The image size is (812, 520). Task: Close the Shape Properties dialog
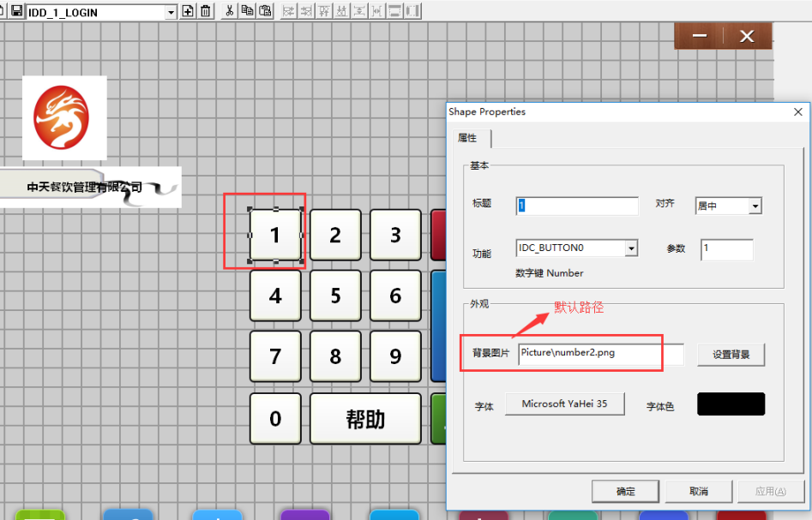click(x=798, y=111)
